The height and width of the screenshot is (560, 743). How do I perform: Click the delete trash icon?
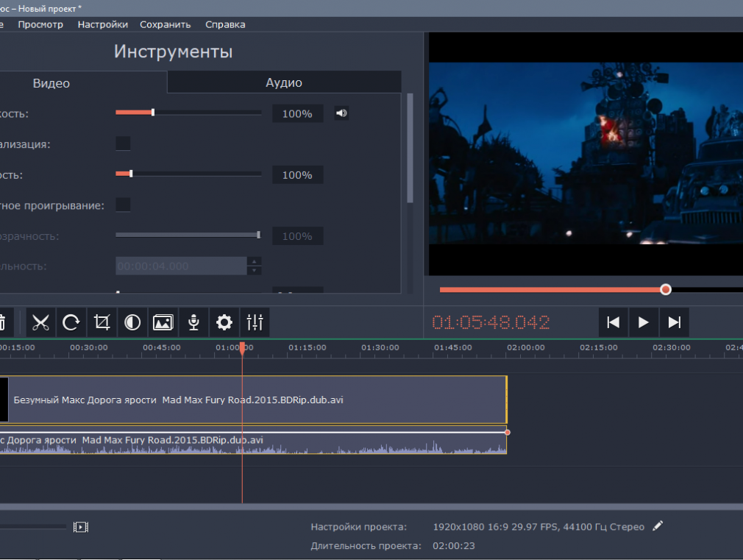pos(4,322)
